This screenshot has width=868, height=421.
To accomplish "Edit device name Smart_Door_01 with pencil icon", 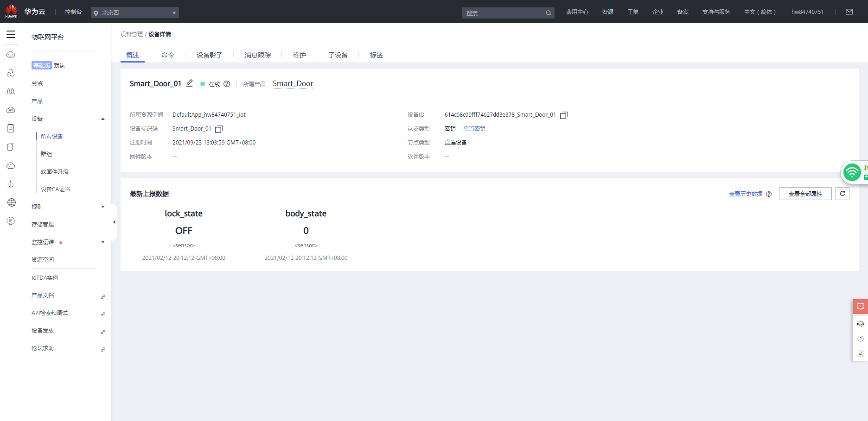I will tap(190, 83).
